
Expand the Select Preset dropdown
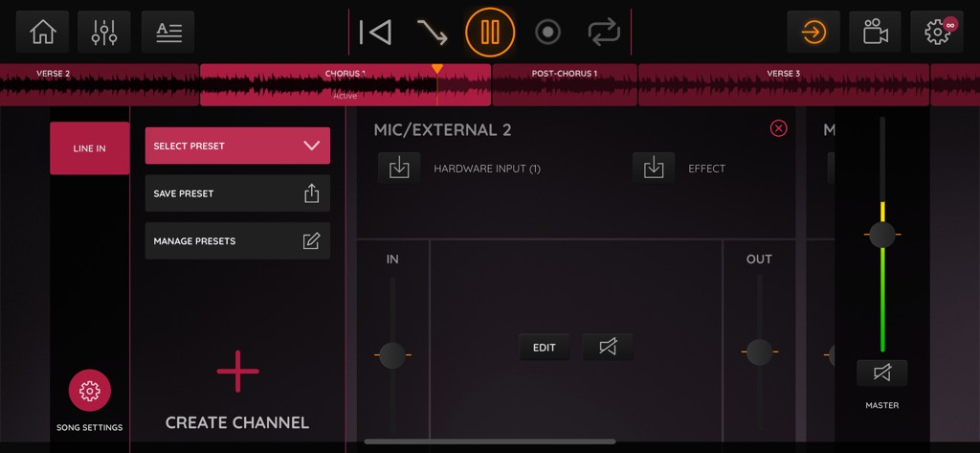pos(237,146)
